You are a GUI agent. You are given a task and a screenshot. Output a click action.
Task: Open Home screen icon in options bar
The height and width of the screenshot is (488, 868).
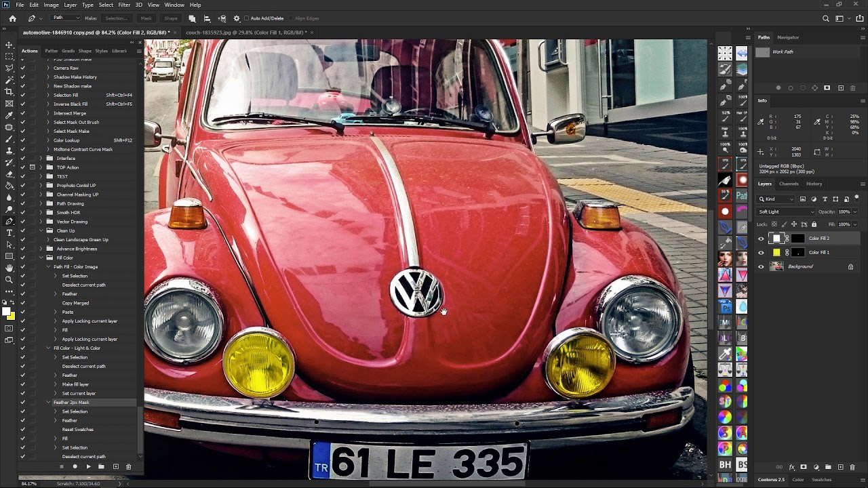(x=12, y=18)
